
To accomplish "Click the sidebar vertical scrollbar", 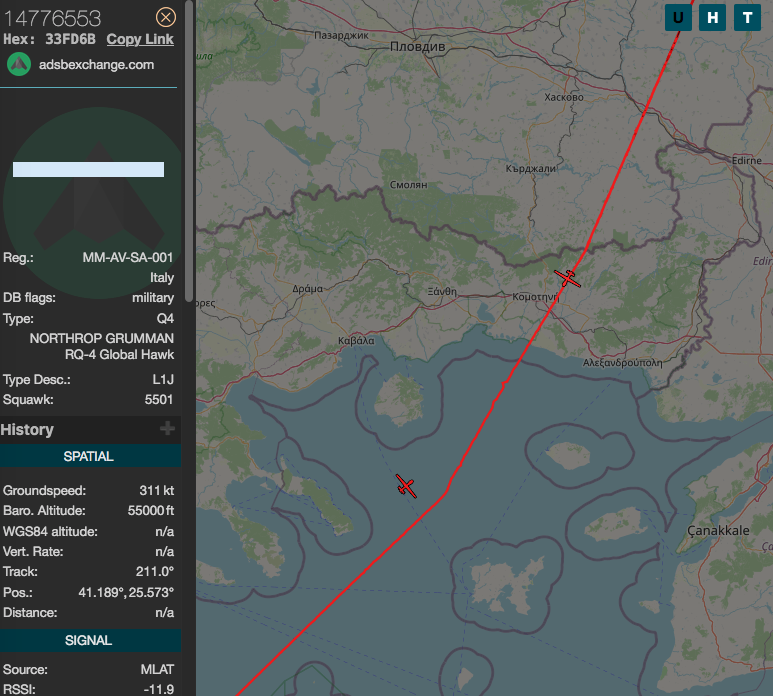I will (x=189, y=150).
